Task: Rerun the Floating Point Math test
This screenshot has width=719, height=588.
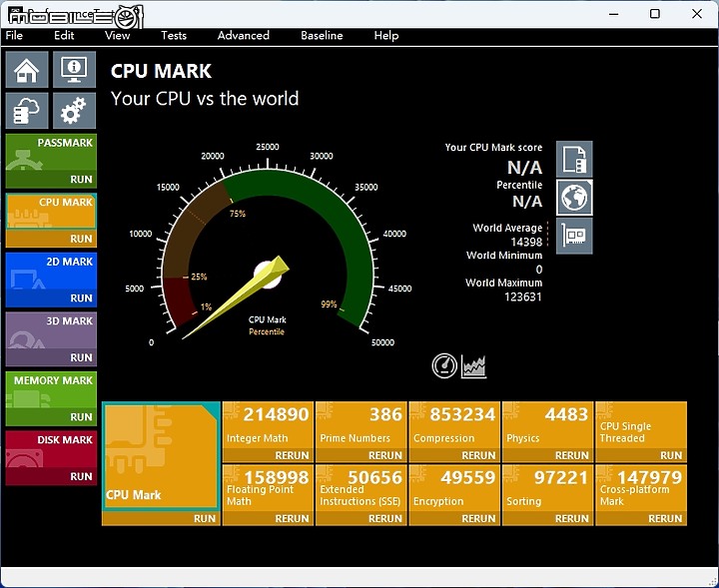Action: pos(292,518)
